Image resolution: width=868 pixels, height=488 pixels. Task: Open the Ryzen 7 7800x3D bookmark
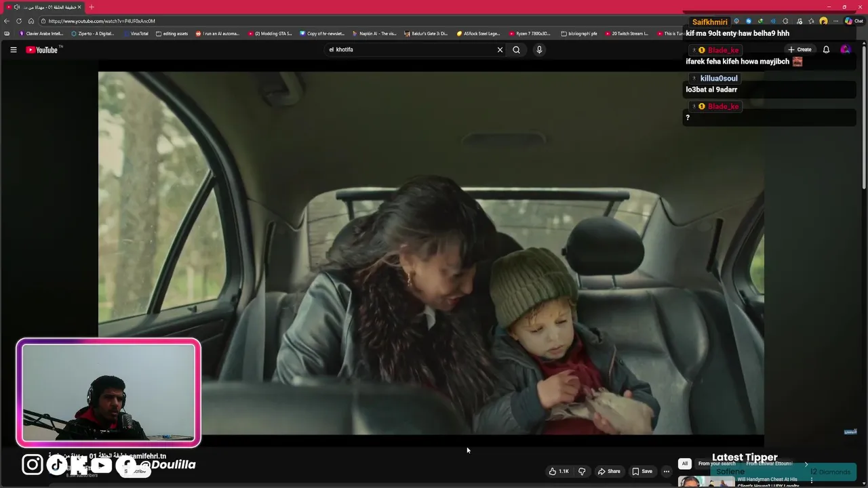tap(530, 33)
